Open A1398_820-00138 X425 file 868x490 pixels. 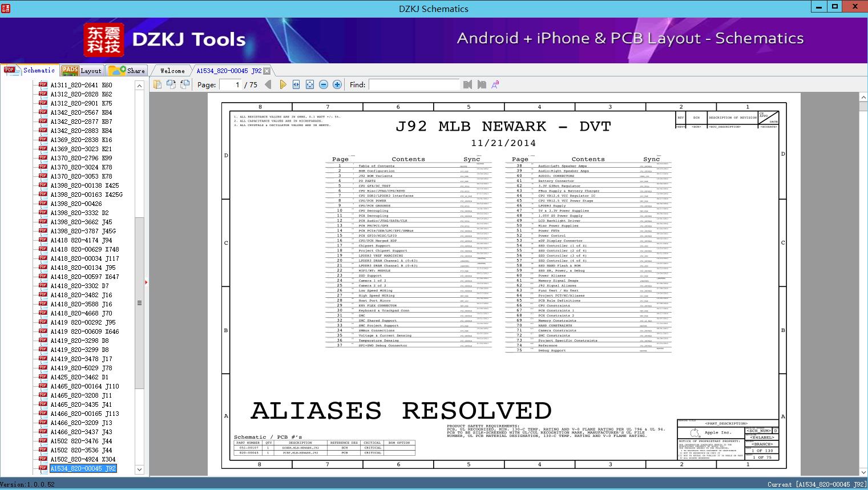[84, 185]
